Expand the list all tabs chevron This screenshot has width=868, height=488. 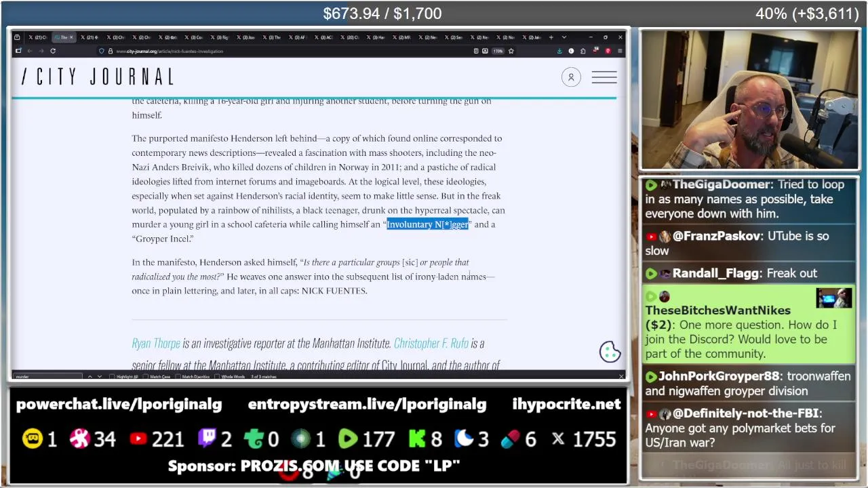point(564,37)
